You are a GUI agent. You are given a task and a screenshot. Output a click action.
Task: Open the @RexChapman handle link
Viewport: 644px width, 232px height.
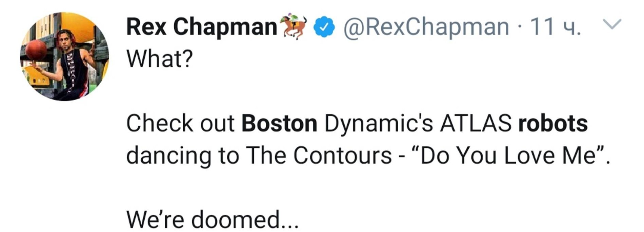(426, 27)
